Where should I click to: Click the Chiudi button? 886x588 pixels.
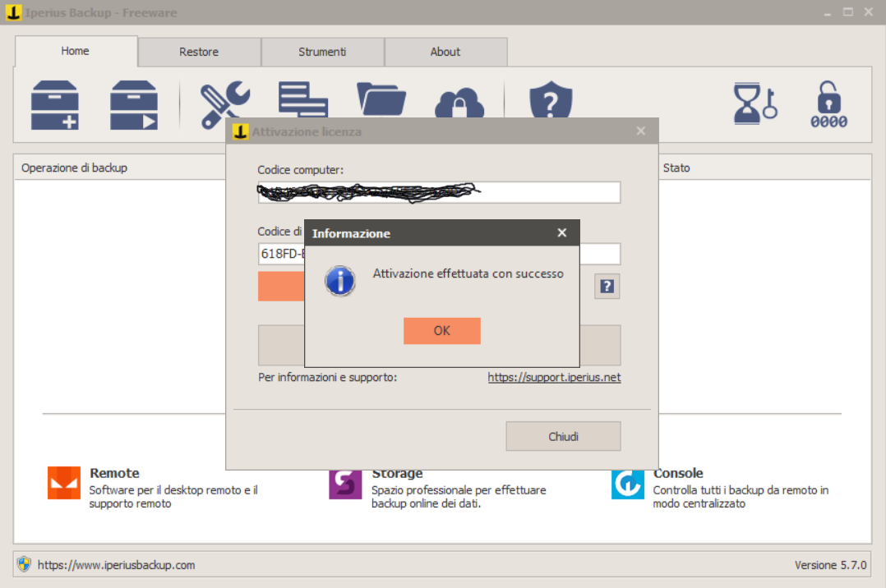pyautogui.click(x=563, y=437)
